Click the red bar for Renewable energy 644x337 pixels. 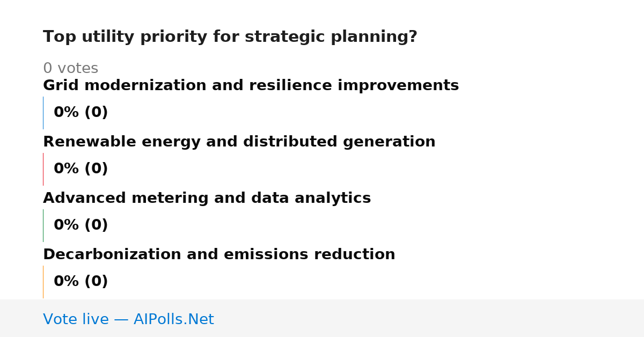[43, 169]
